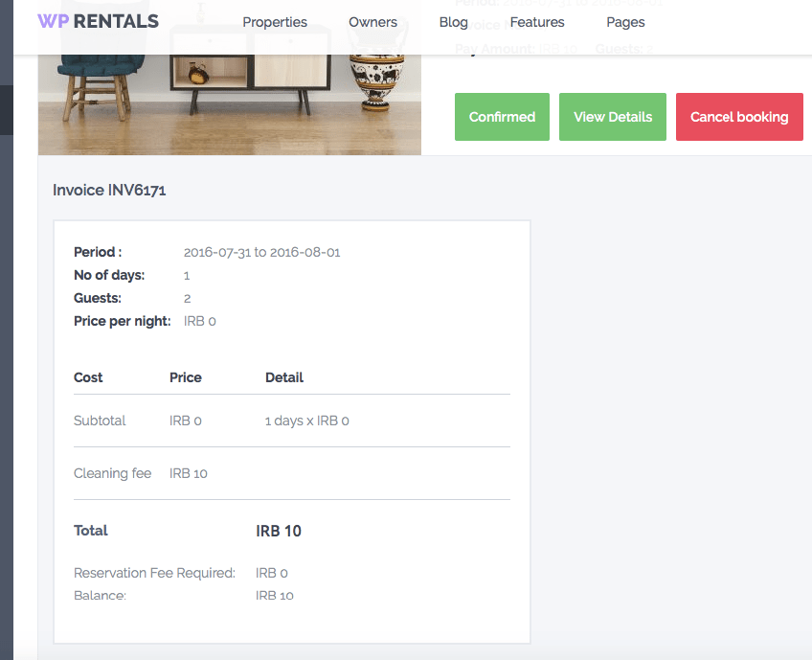Go to the Blog page

[x=453, y=22]
